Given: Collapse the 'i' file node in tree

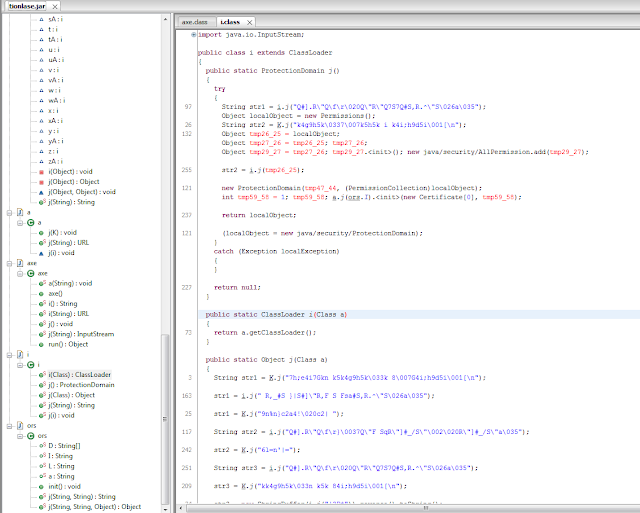Looking at the screenshot, I should [9, 355].
